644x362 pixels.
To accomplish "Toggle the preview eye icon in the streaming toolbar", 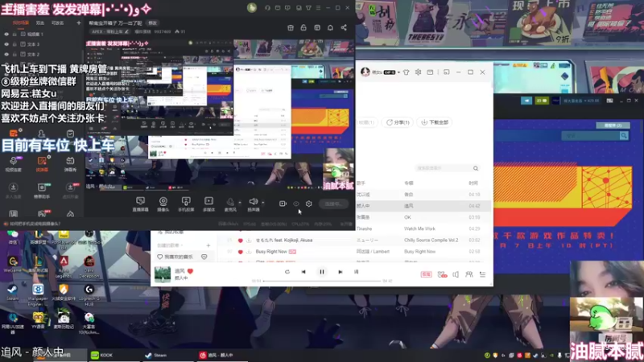I will (x=295, y=204).
